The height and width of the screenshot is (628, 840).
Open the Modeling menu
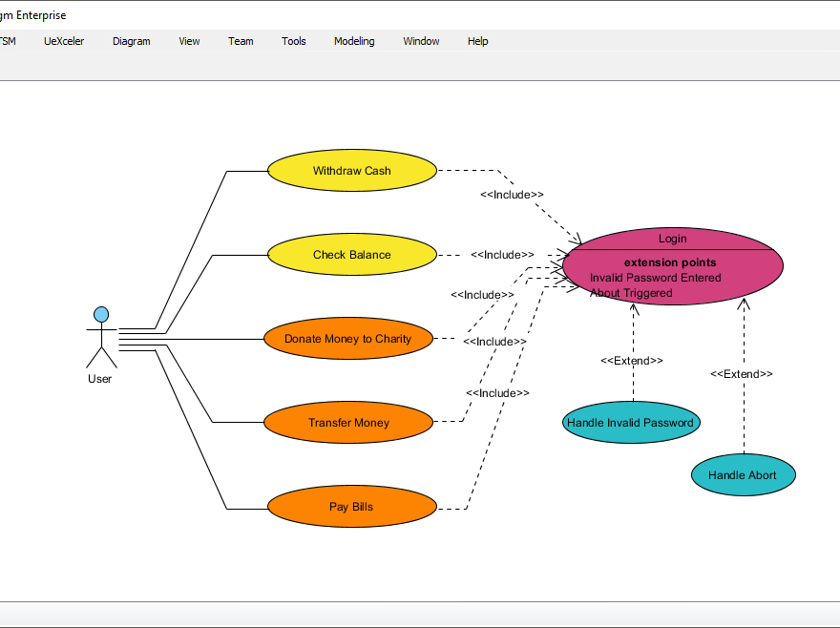tap(354, 41)
